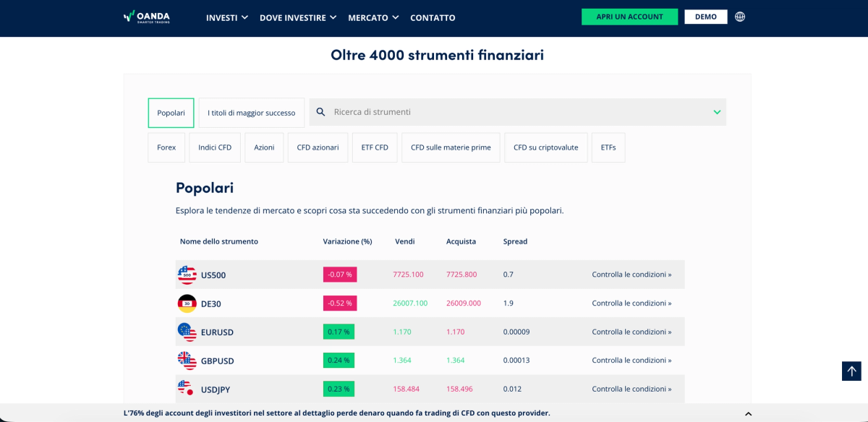The width and height of the screenshot is (868, 422).
Task: Click the DE30 instrument name
Action: pos(211,304)
